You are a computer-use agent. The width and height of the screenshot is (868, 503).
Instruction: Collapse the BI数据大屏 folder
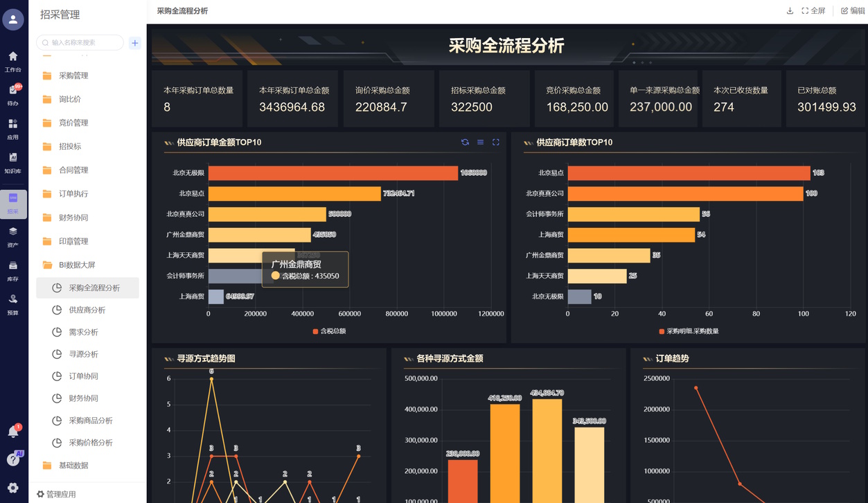76,265
